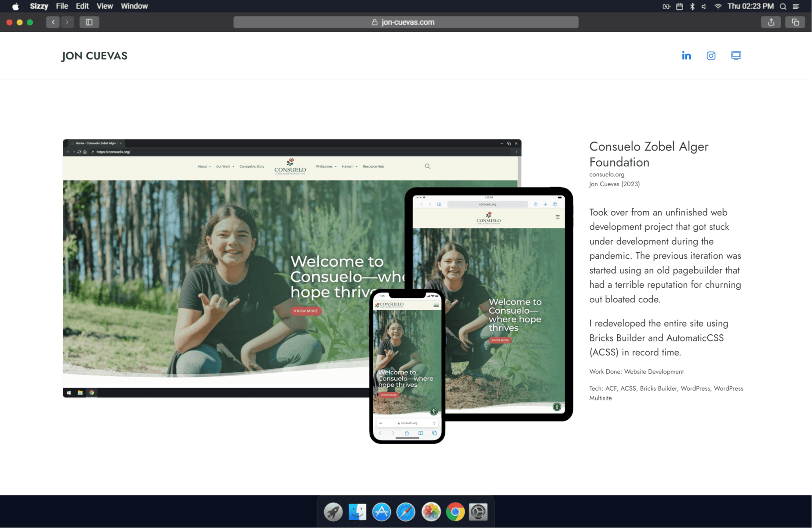The height and width of the screenshot is (528, 812).
Task: Click the calendar icon in the menu bar
Action: click(680, 6)
